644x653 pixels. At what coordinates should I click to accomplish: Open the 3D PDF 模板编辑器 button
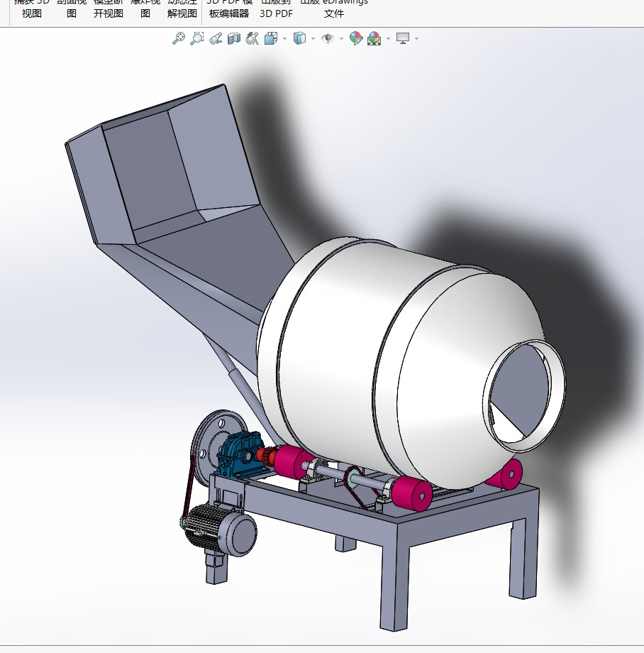coord(229,9)
